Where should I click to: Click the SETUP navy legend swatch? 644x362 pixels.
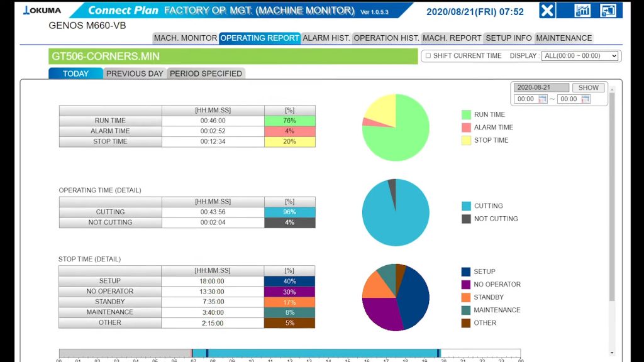[466, 272]
